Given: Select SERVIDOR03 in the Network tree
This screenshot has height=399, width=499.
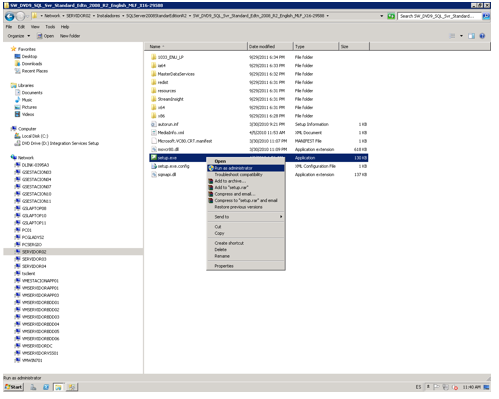Looking at the screenshot, I should coord(34,259).
